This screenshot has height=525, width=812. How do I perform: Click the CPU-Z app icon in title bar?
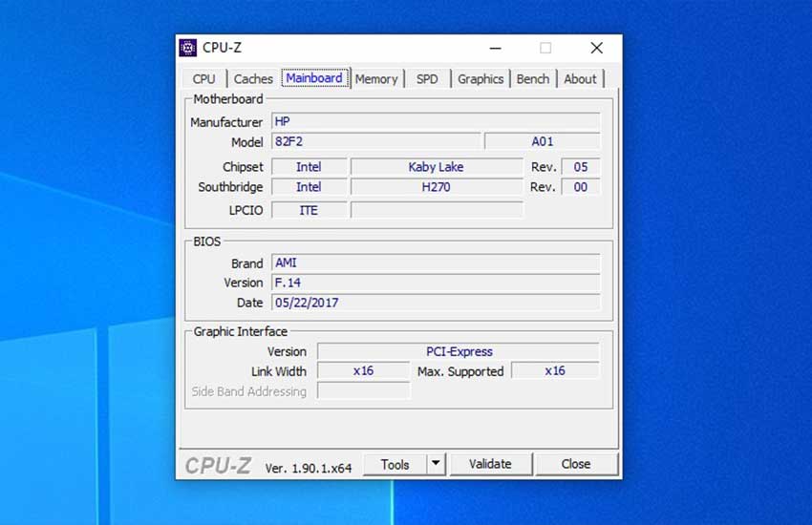(188, 48)
